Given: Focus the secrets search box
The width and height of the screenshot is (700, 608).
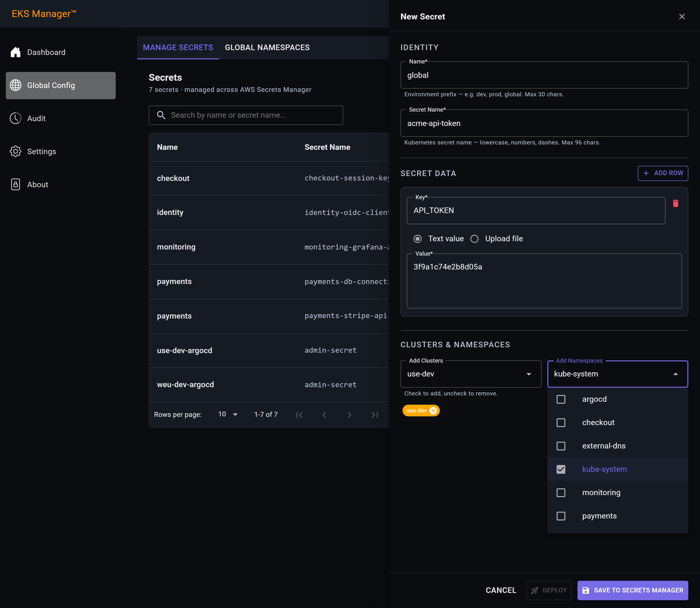Looking at the screenshot, I should click(x=246, y=115).
